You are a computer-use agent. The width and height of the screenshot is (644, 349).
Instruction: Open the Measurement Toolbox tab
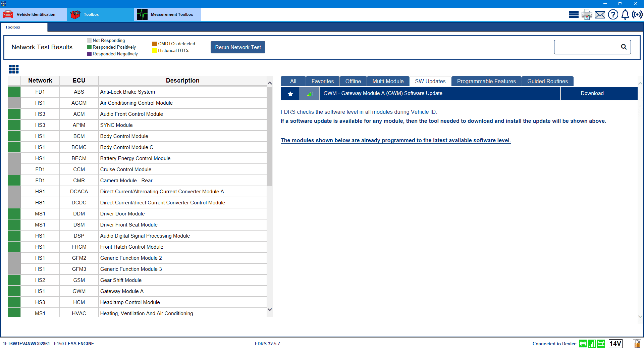[x=168, y=14]
